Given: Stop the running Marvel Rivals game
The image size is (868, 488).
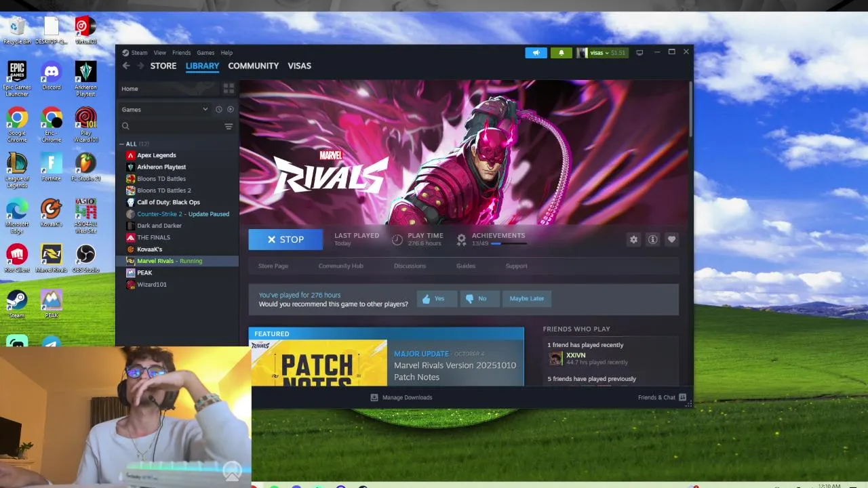Looking at the screenshot, I should point(285,239).
